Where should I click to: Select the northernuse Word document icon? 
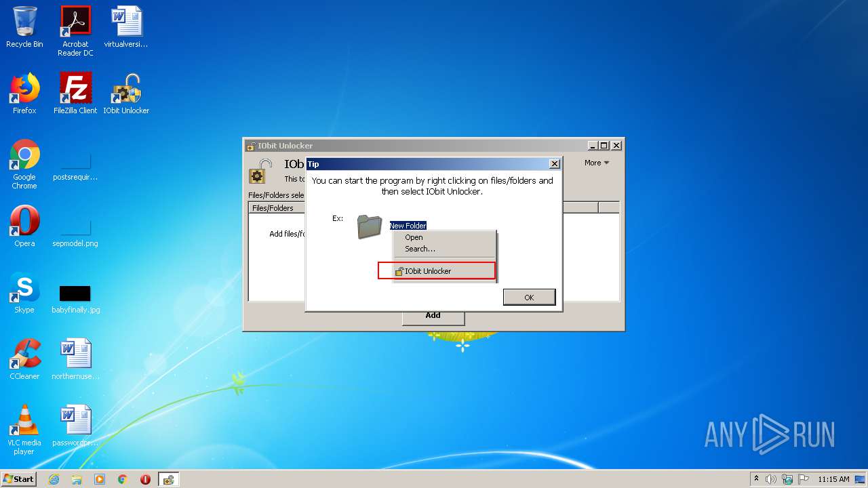75,360
